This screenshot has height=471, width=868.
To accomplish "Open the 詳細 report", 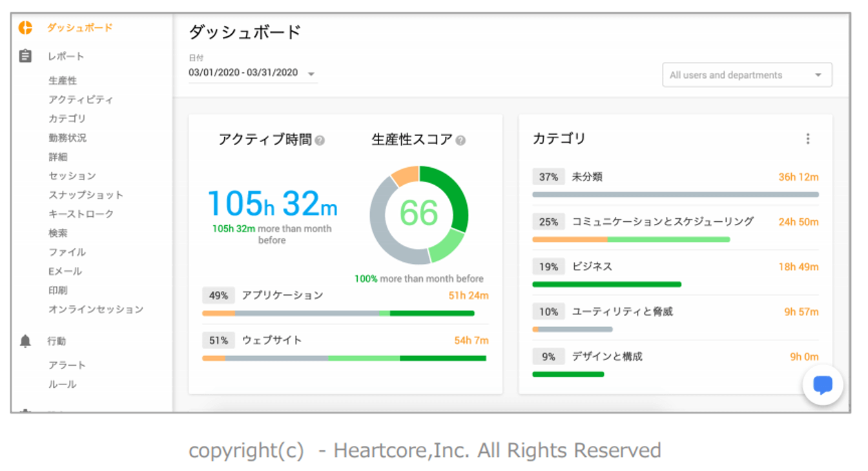I will (x=58, y=157).
